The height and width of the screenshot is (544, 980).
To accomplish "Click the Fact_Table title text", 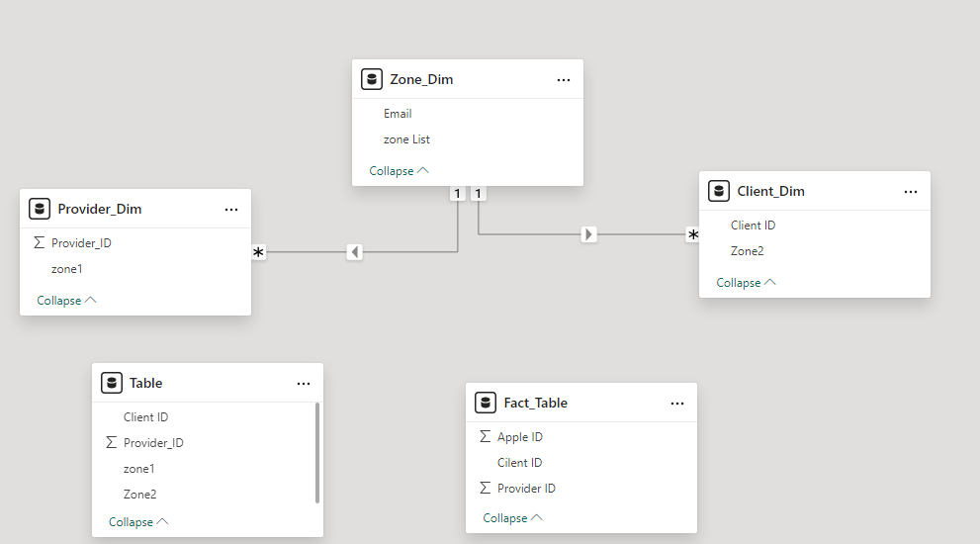I will click(x=536, y=403).
